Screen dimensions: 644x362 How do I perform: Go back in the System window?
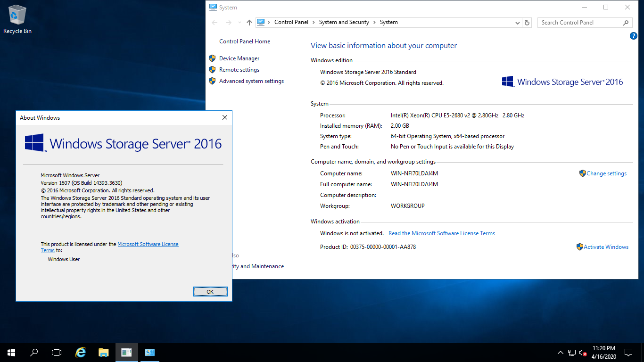click(x=215, y=23)
